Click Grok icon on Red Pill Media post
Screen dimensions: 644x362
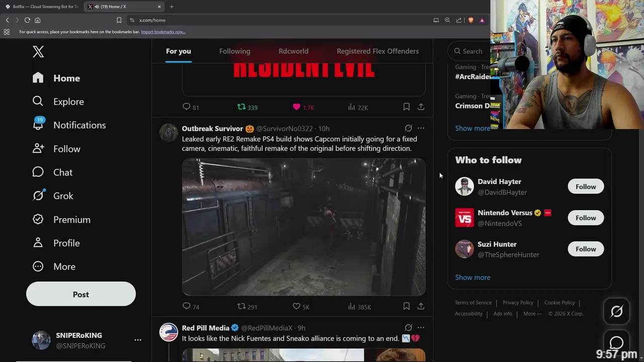click(x=409, y=327)
